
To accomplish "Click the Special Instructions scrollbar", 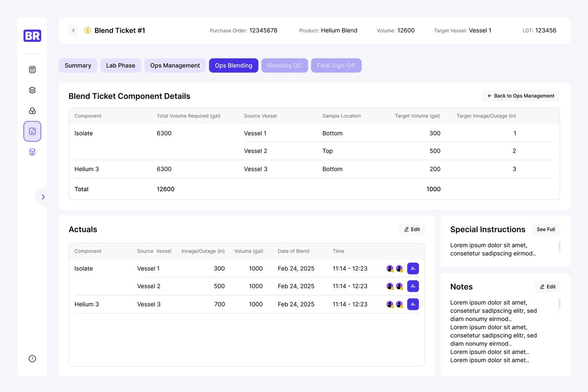I will pos(559,246).
